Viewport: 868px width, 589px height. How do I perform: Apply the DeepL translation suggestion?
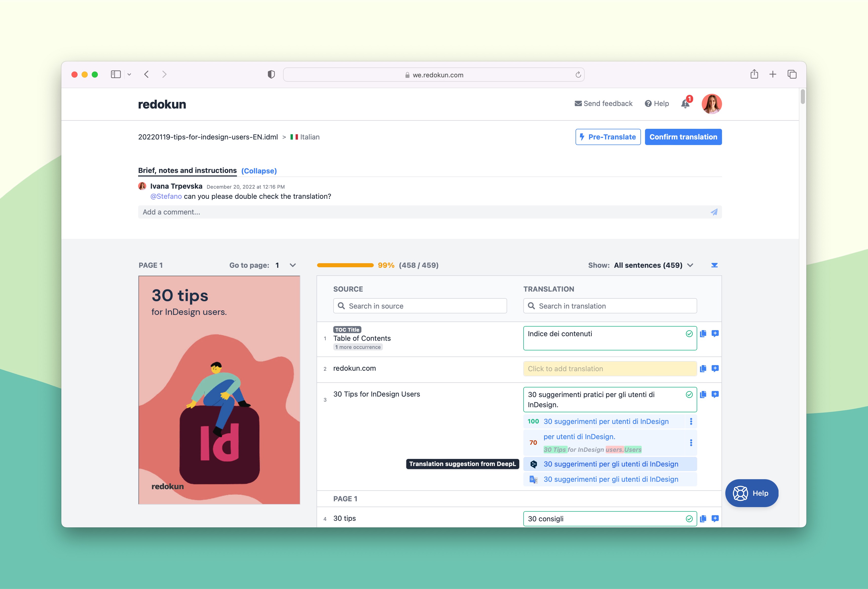coord(610,464)
